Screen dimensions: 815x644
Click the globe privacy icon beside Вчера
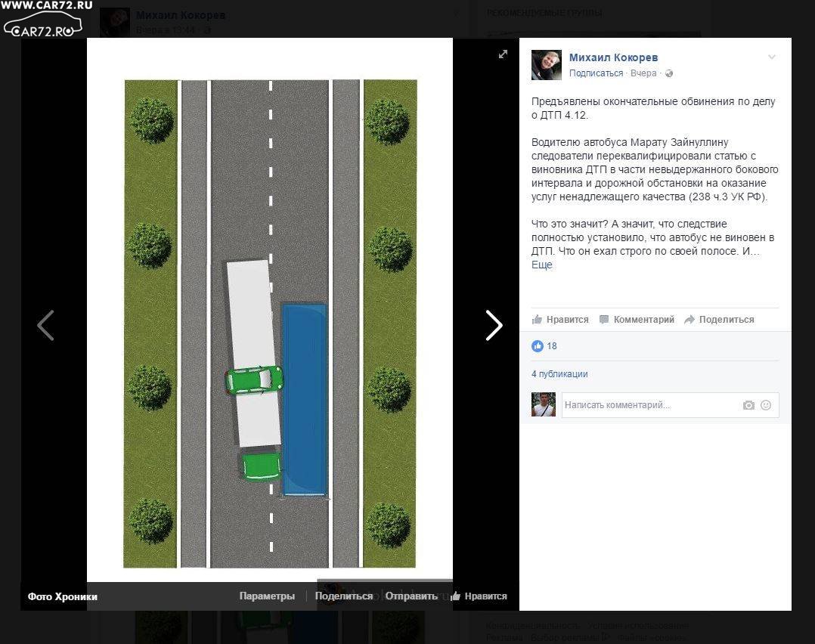669,73
